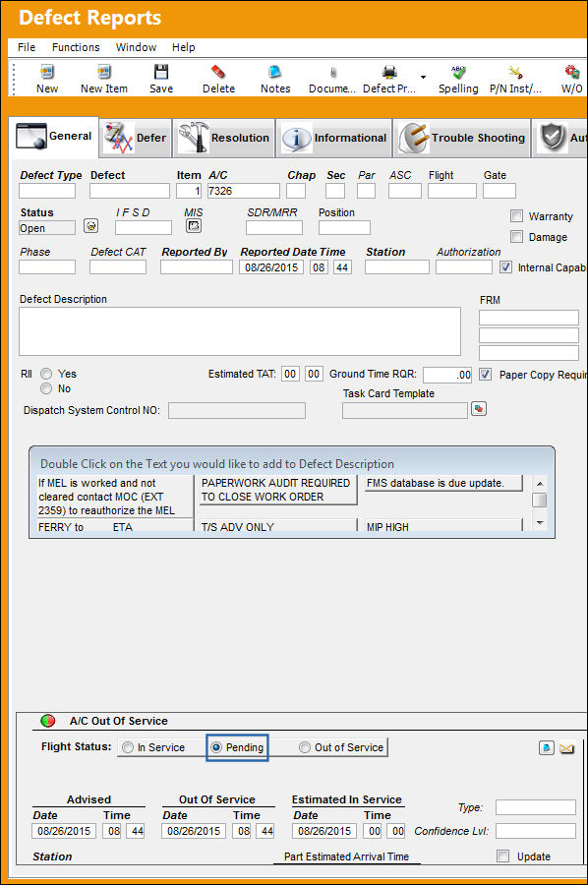Enable the Damage checkbox

pyautogui.click(x=516, y=236)
